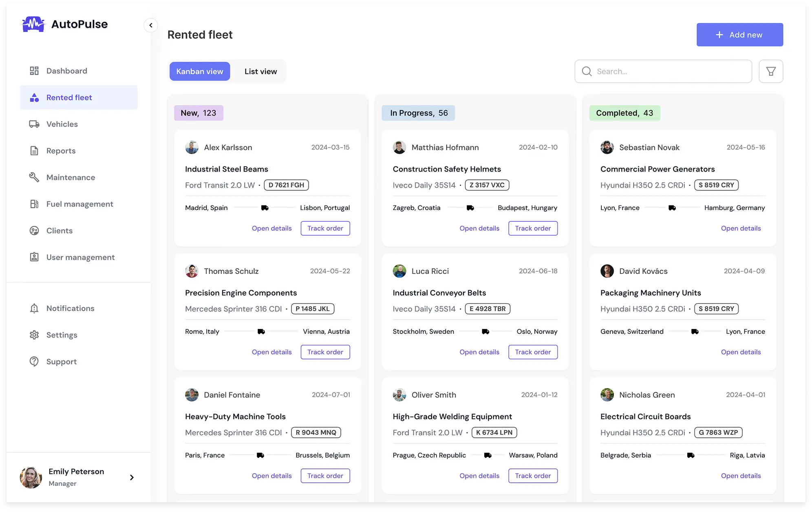
Task: Click the Dashboard grid icon
Action: pos(34,71)
